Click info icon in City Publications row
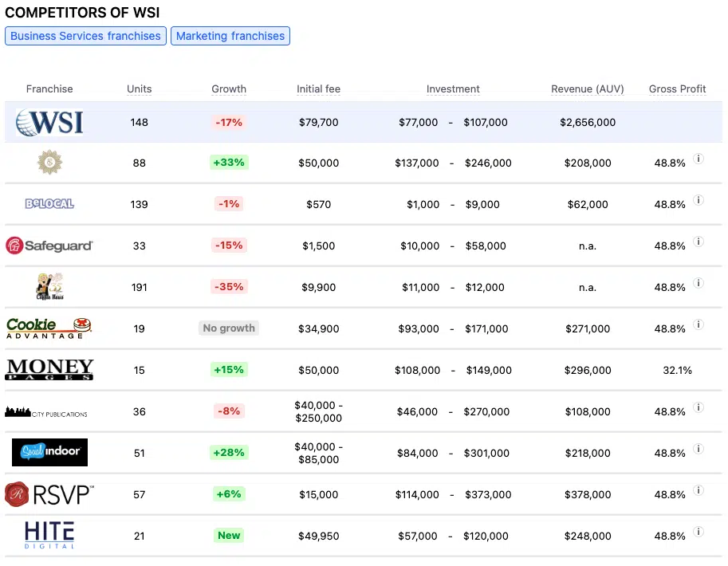 coord(698,407)
